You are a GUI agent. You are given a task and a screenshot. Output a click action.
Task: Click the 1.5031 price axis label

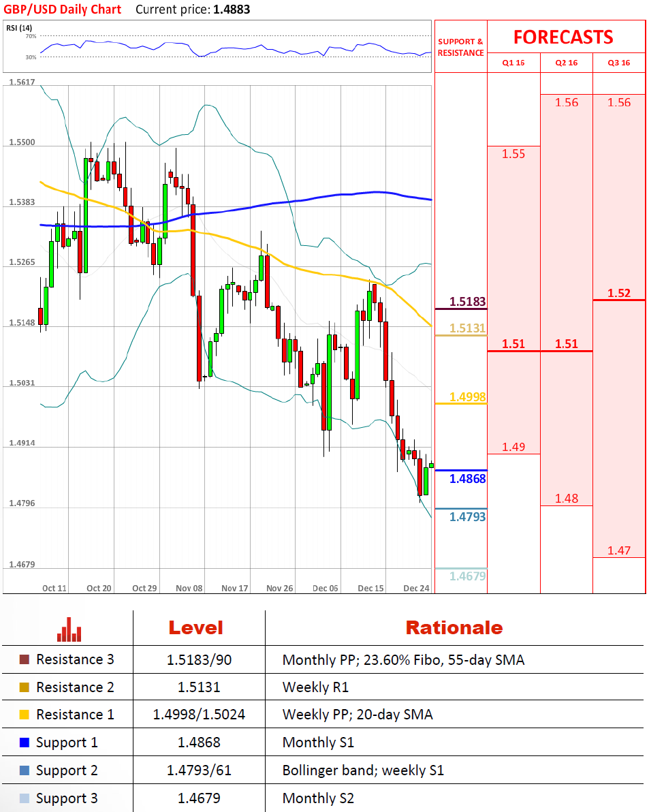point(22,384)
